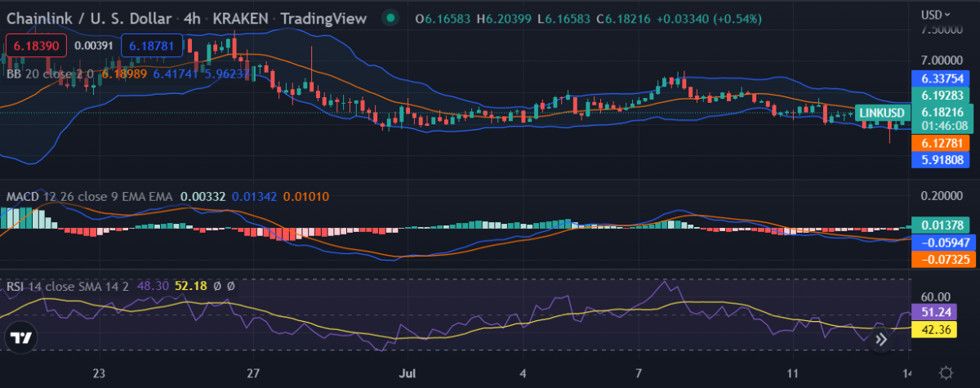Click the 42.36 RSI SMA value tag
Viewport: 980px width, 388px height.
click(934, 330)
